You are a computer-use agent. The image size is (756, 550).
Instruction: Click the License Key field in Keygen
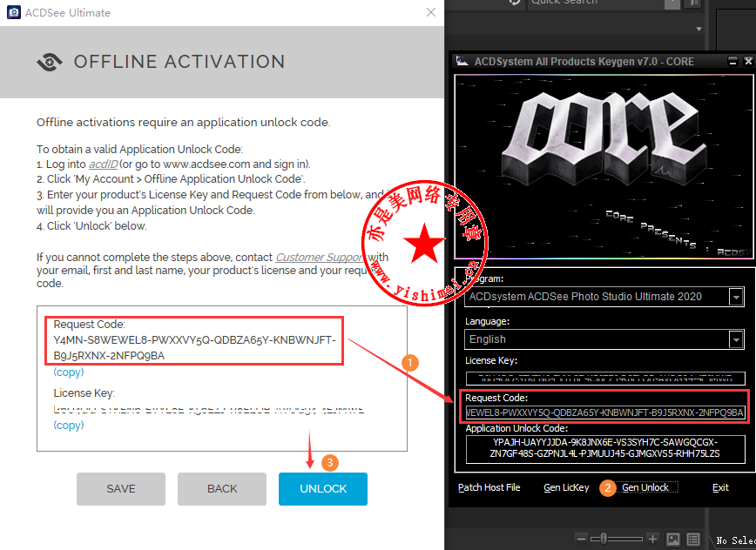point(605,378)
